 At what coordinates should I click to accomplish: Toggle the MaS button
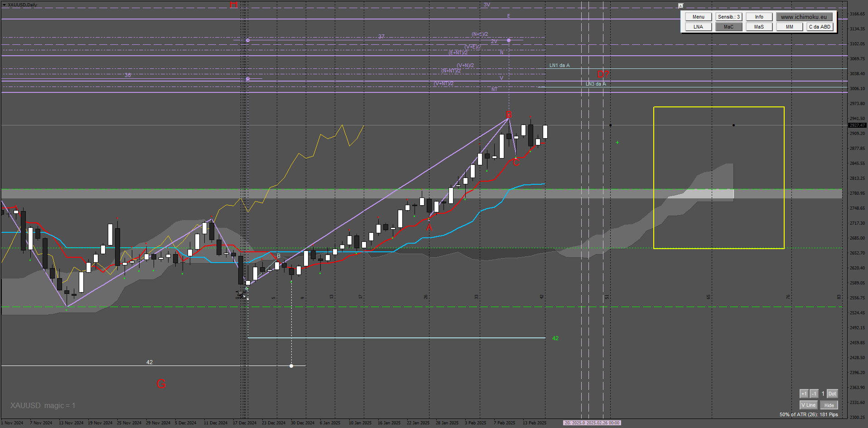(x=759, y=27)
